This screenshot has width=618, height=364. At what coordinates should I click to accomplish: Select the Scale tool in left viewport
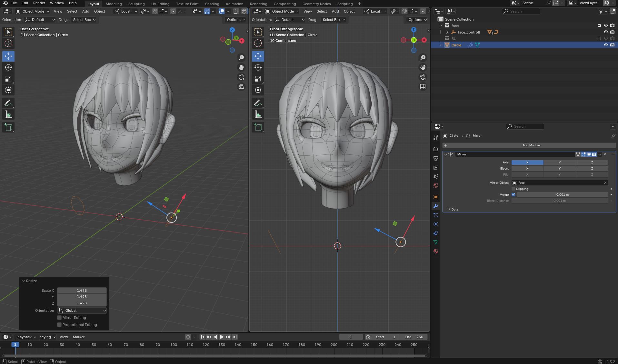point(8,79)
